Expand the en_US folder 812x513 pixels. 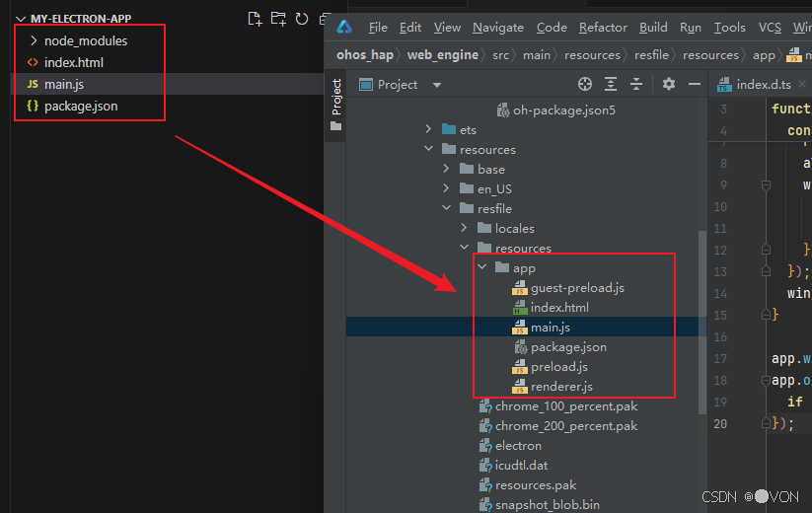446,187
